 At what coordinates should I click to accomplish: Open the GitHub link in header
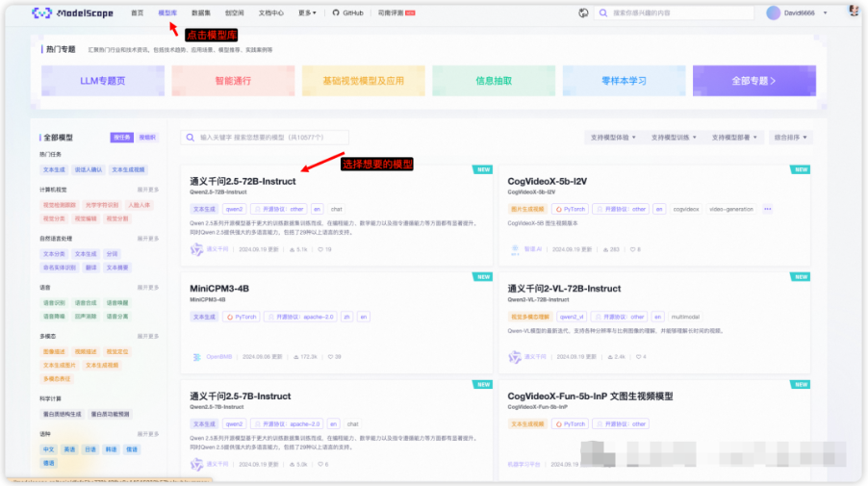point(348,13)
